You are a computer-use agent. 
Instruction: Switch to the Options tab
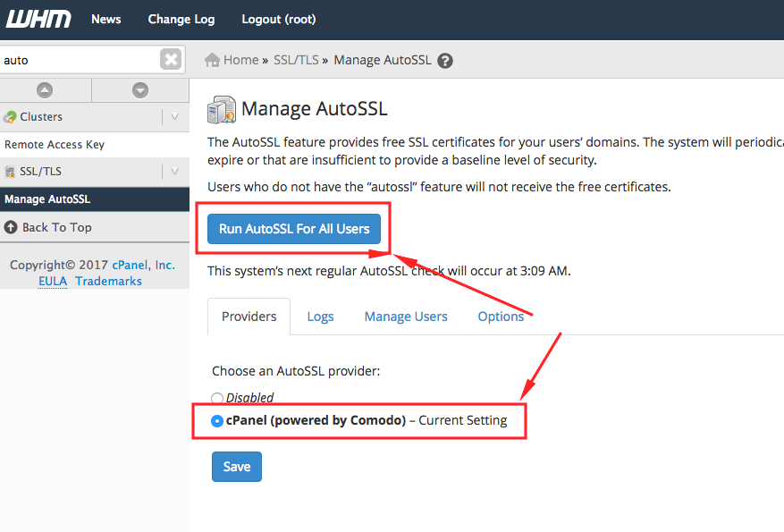pyautogui.click(x=501, y=317)
